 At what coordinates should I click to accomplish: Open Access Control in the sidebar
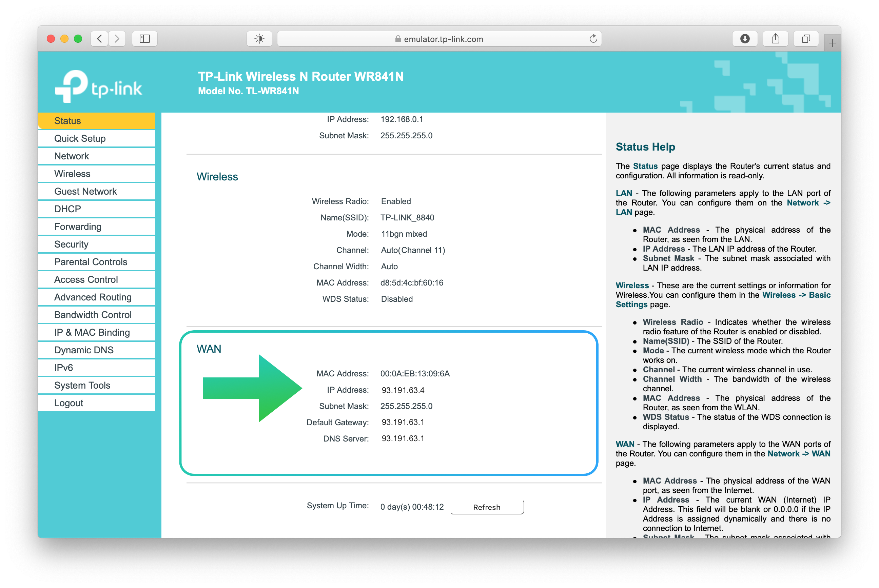(x=96, y=279)
